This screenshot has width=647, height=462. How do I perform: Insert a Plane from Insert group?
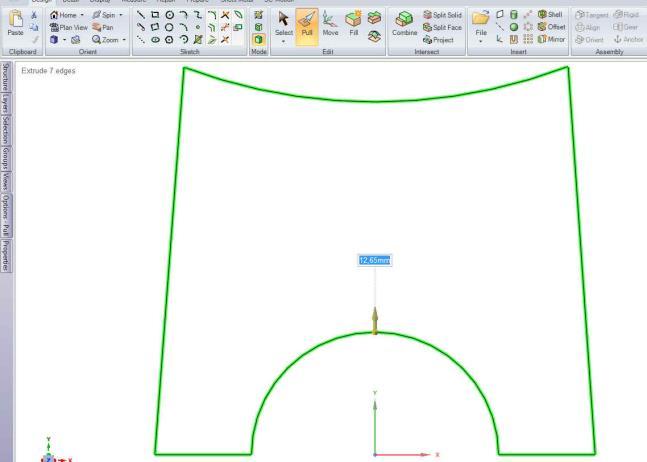tap(500, 15)
